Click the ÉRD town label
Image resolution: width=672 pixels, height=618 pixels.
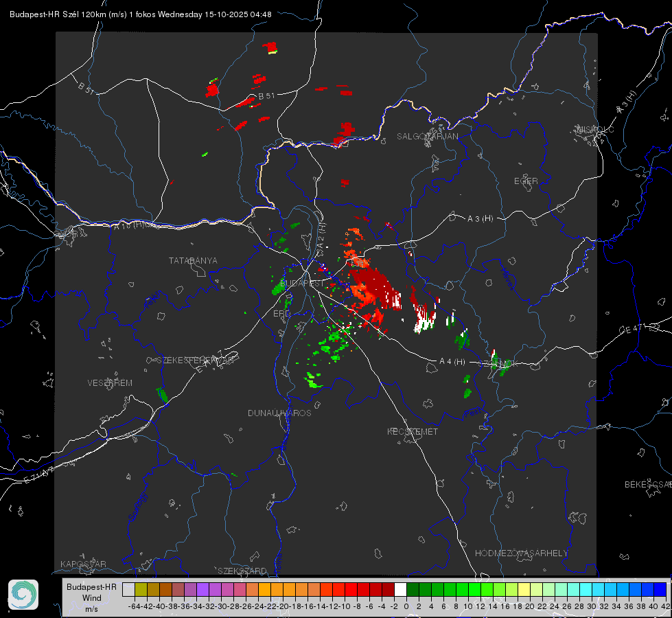(281, 314)
